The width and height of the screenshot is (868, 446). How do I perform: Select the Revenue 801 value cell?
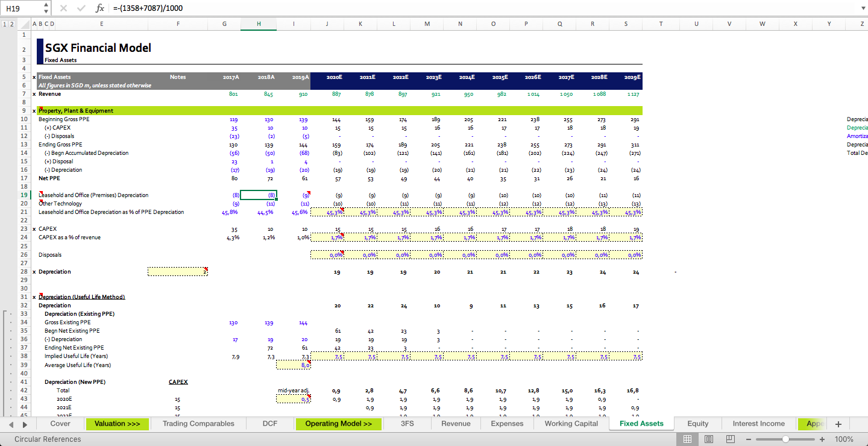pyautogui.click(x=233, y=94)
